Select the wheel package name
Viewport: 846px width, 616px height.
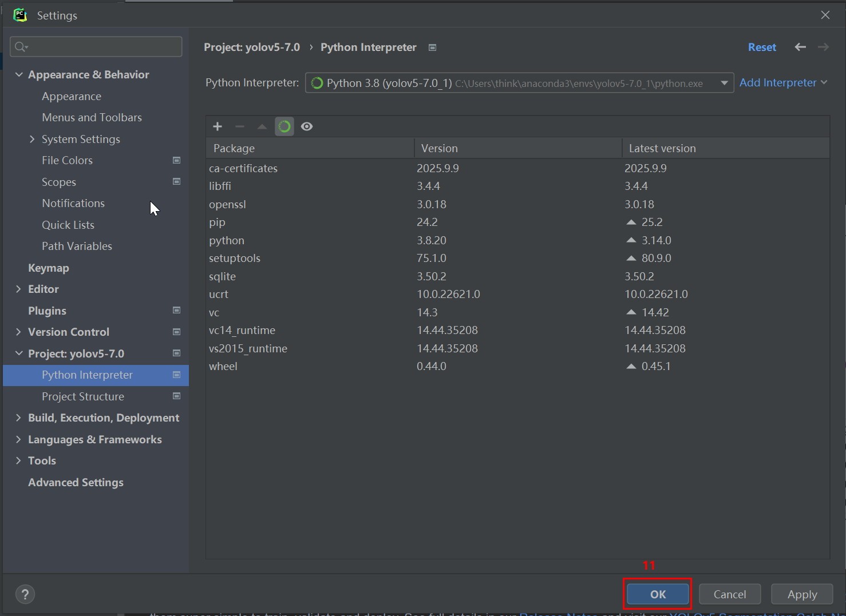[x=223, y=366]
